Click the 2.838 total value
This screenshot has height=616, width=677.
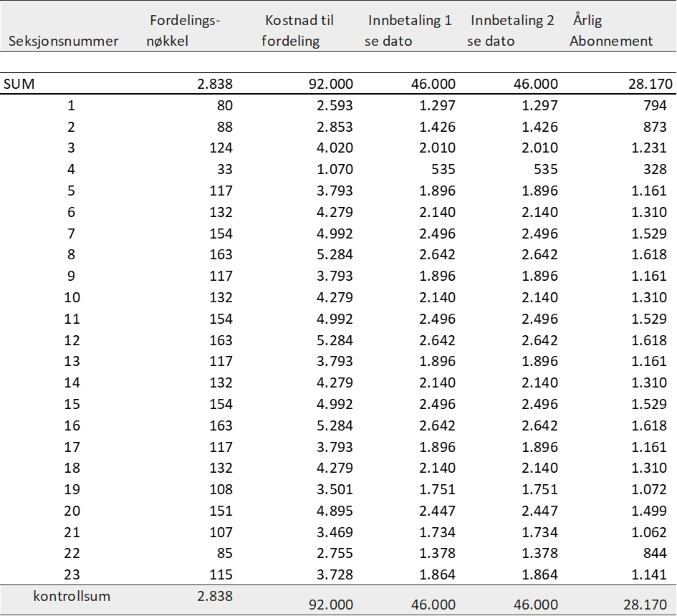click(215, 596)
